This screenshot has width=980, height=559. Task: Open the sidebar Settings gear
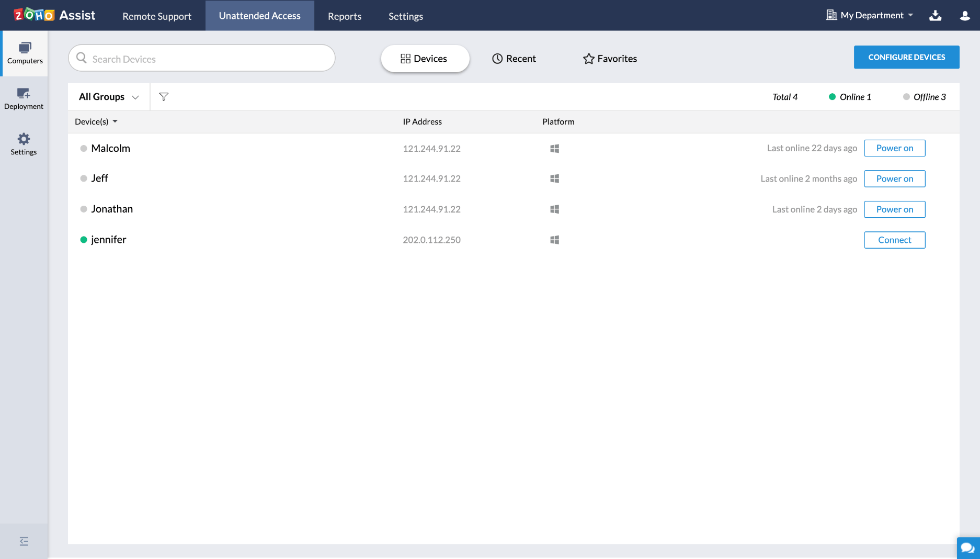pos(24,144)
